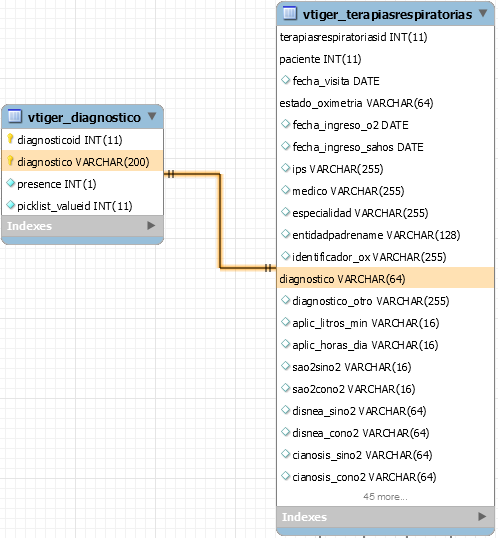Click the diamond icon beside presence INT(1)
Image resolution: width=498 pixels, height=538 pixels.
pos(11,183)
